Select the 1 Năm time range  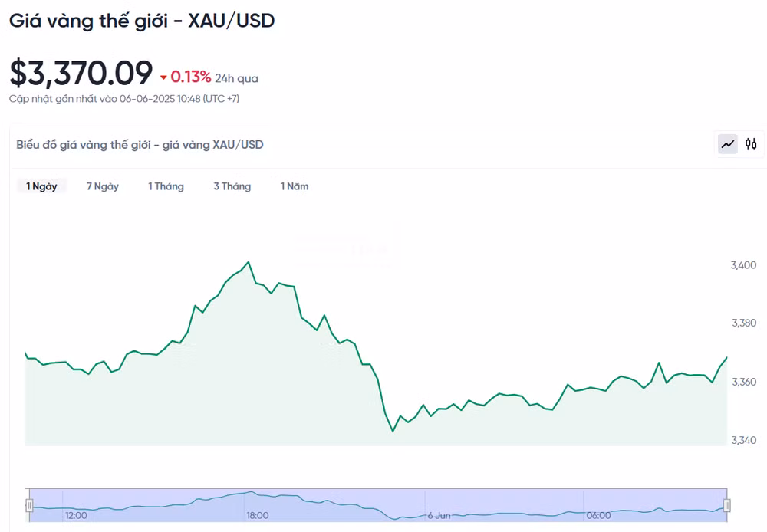tap(295, 186)
